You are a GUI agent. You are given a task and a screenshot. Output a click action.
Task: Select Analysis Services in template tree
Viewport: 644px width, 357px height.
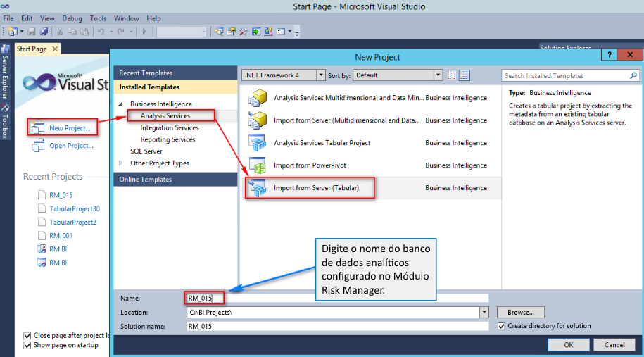(x=165, y=116)
